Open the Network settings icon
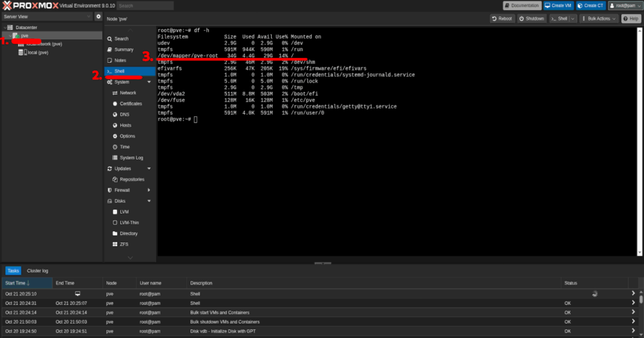The height and width of the screenshot is (338, 644). 114,93
